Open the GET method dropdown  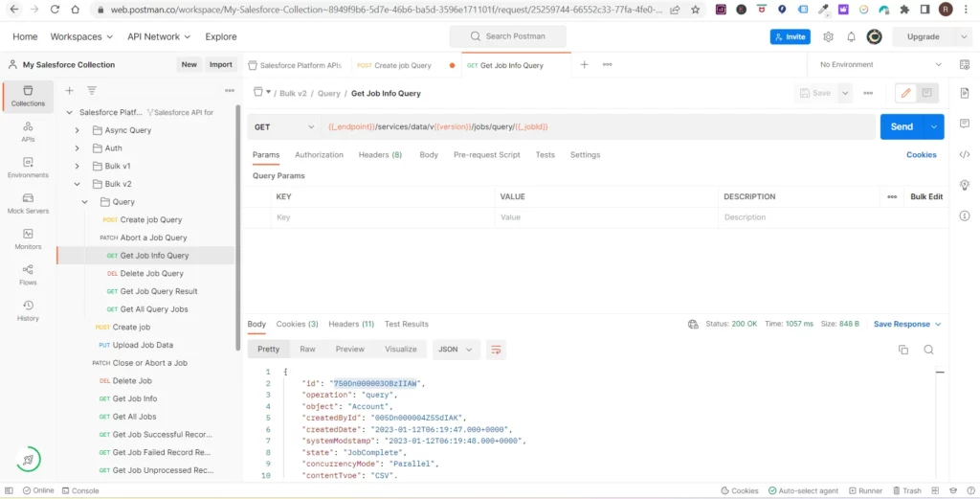[283, 127]
